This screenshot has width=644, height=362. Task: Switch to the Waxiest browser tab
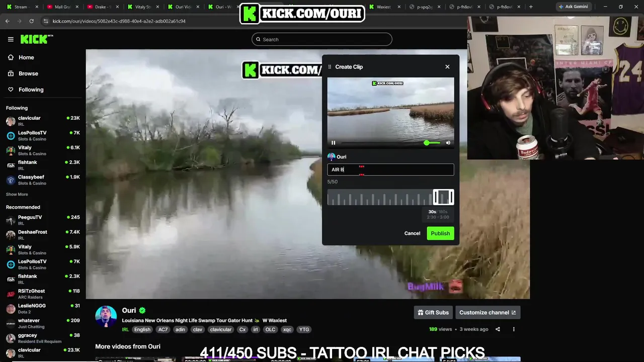click(x=385, y=7)
